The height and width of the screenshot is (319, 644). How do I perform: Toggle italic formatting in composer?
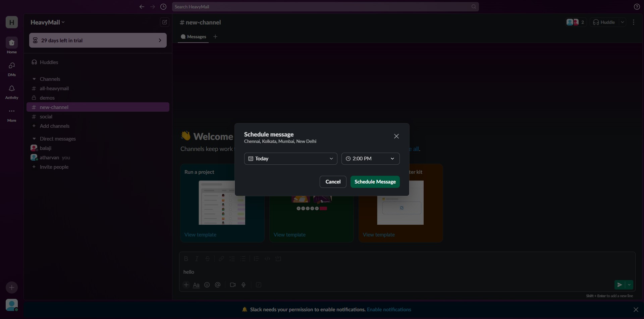click(x=197, y=259)
